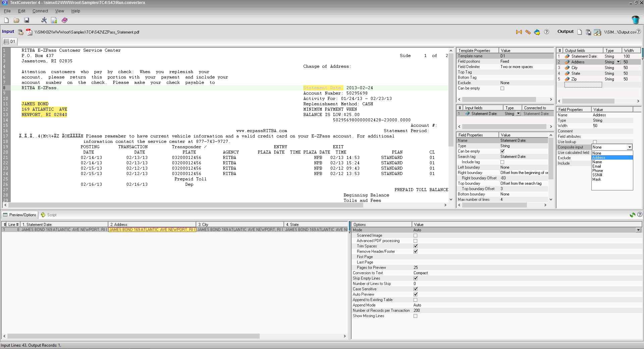Screen dimensions: 644x349
Task: Open Statement Date input Type dropdown
Action: 518,114
